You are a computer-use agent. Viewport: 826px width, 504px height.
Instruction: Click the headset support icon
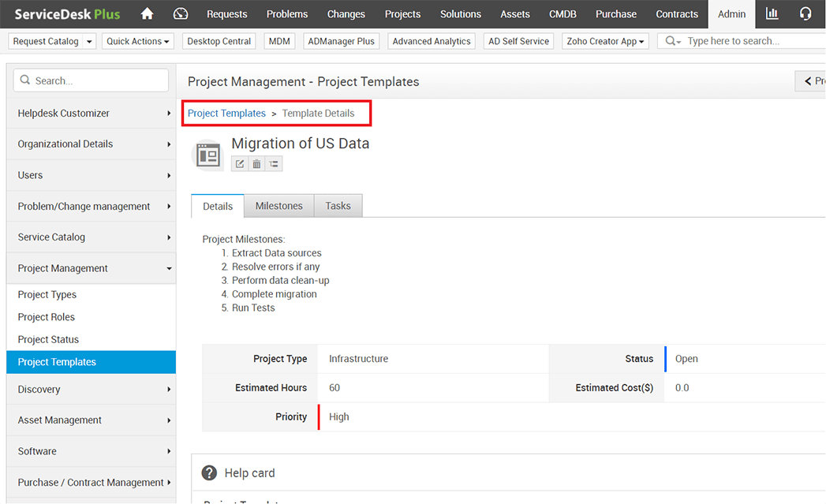tap(805, 13)
